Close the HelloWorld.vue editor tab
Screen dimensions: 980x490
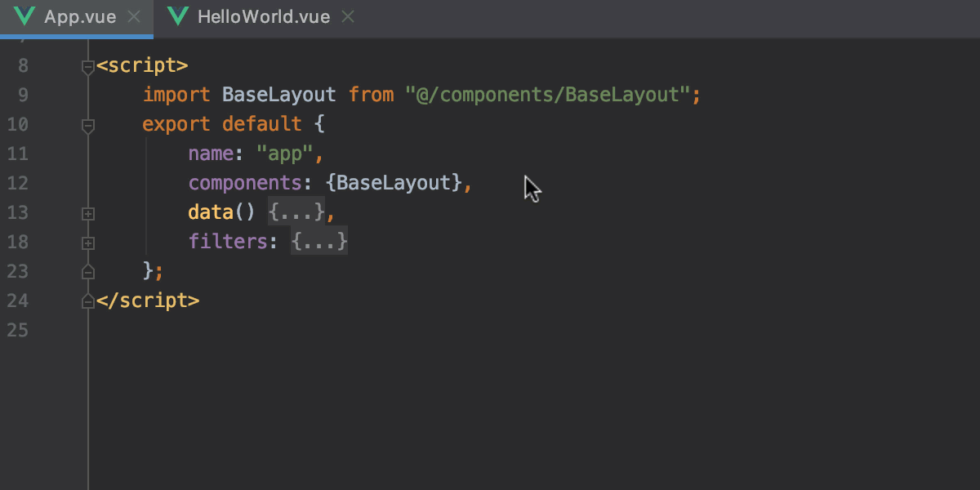coord(348,17)
